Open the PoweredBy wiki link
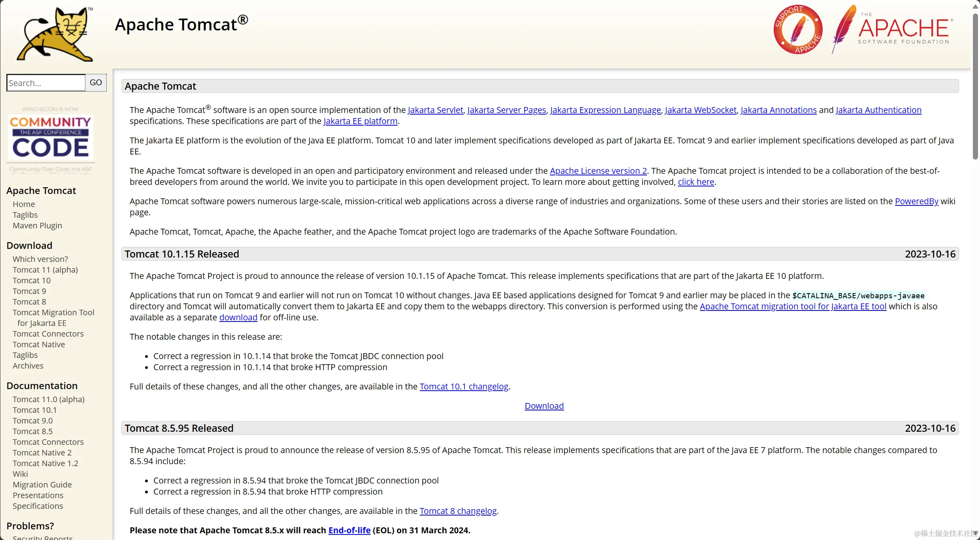 [x=916, y=201]
